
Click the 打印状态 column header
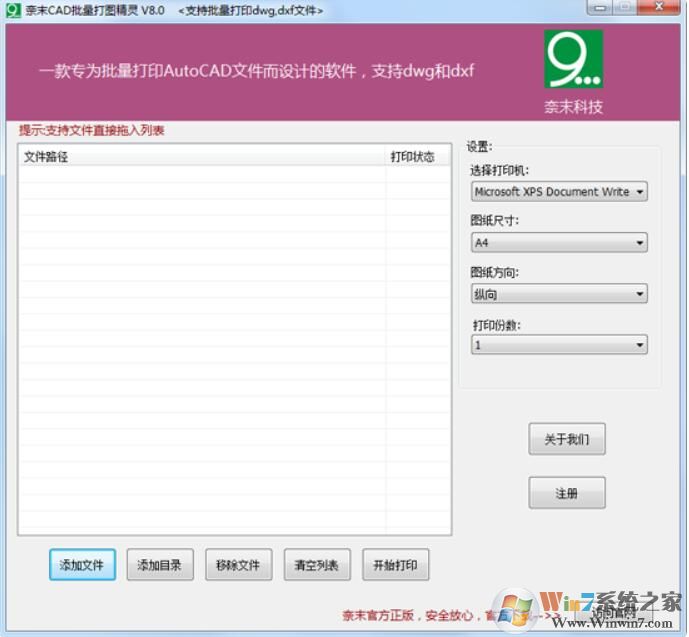[x=412, y=157]
